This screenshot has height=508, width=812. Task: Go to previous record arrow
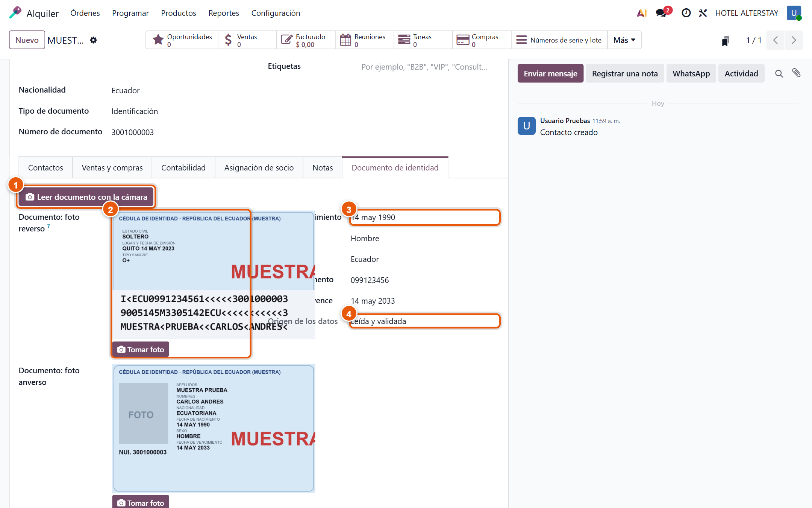point(776,40)
